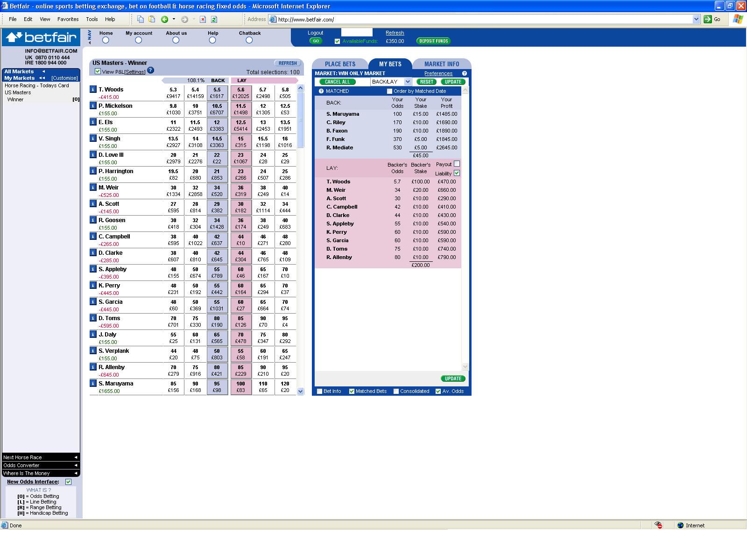
Task: Switch to the MARKET INFO tab
Action: 441,64
